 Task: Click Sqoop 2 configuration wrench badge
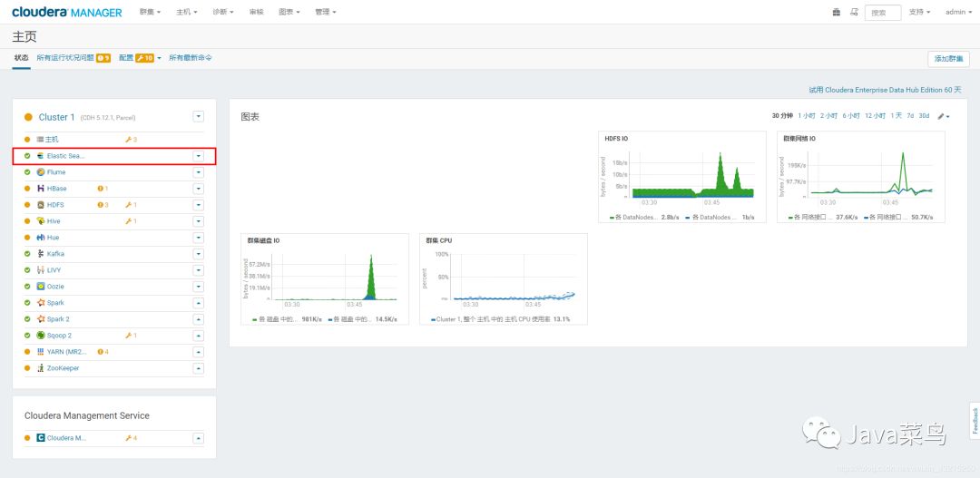131,335
